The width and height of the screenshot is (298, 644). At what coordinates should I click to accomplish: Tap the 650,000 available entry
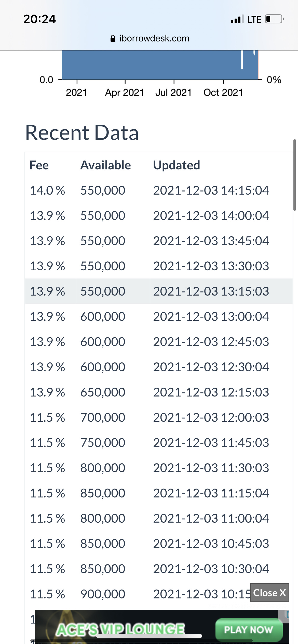tap(103, 392)
